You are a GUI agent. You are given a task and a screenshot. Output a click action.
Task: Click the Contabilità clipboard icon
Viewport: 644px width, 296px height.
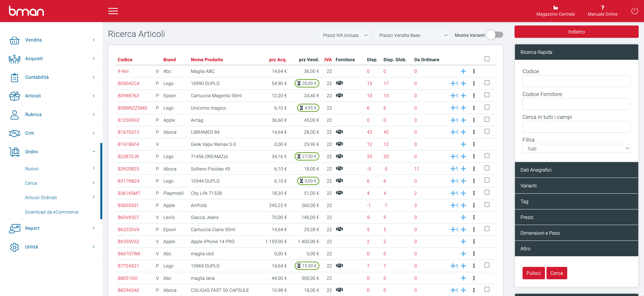point(14,77)
